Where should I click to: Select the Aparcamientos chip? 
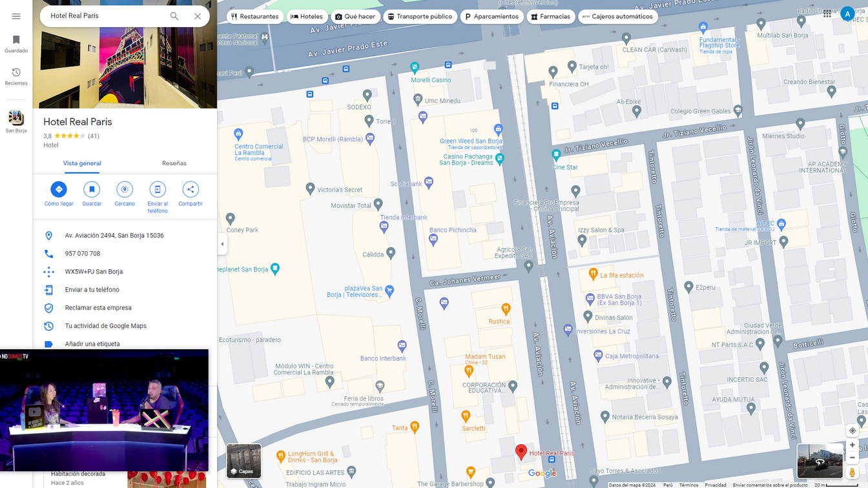click(491, 16)
